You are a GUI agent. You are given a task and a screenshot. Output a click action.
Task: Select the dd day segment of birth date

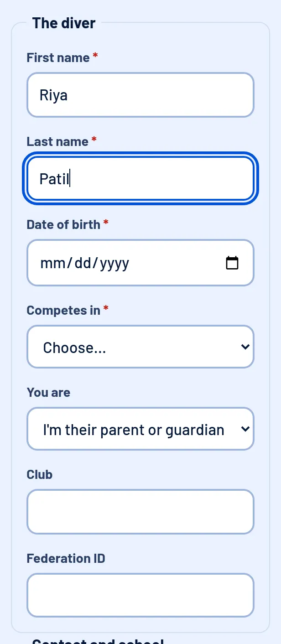coord(83,263)
